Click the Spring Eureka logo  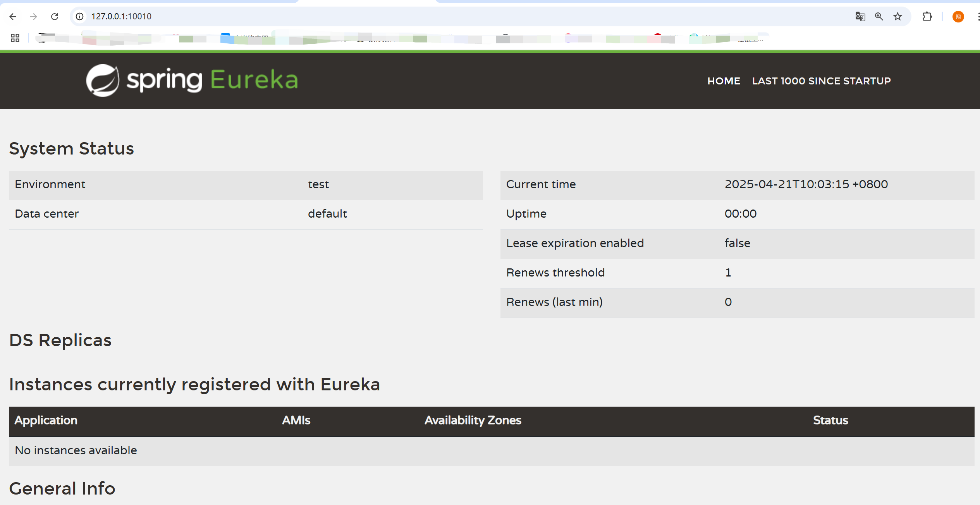[192, 81]
